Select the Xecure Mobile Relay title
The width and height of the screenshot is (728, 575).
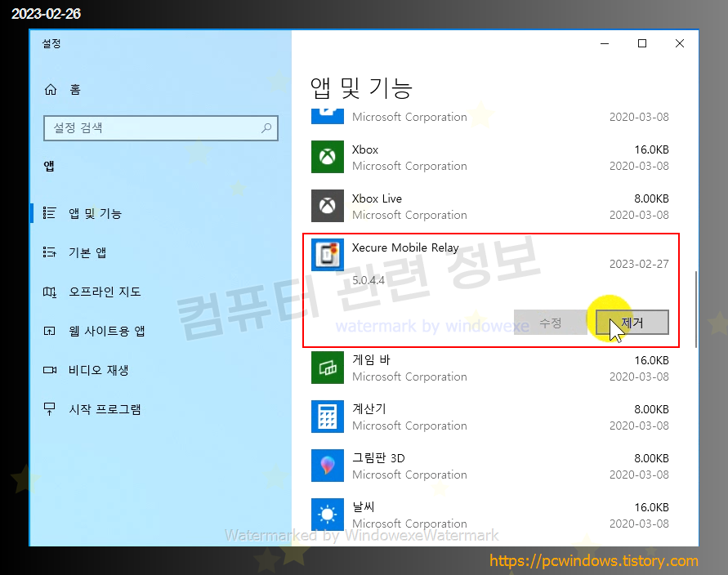[405, 247]
